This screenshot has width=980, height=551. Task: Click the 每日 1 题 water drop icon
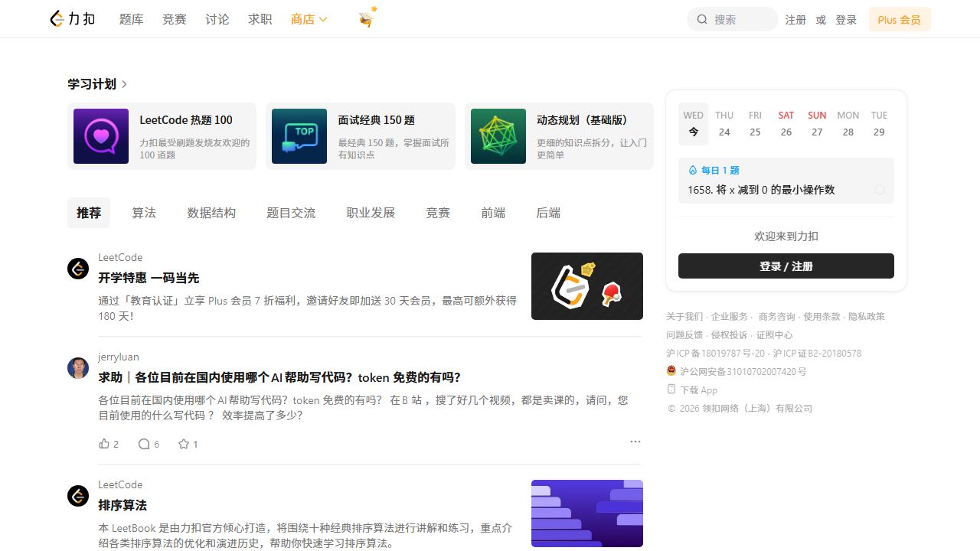[693, 171]
